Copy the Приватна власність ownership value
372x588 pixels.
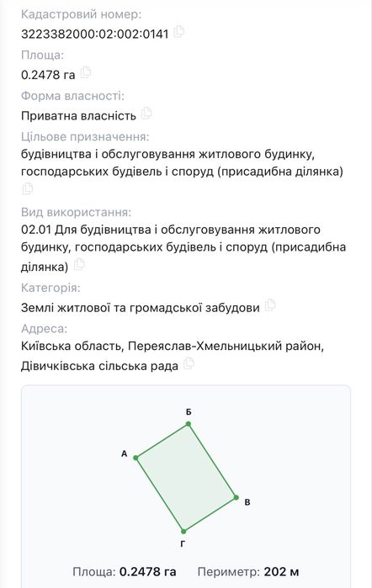(146, 114)
